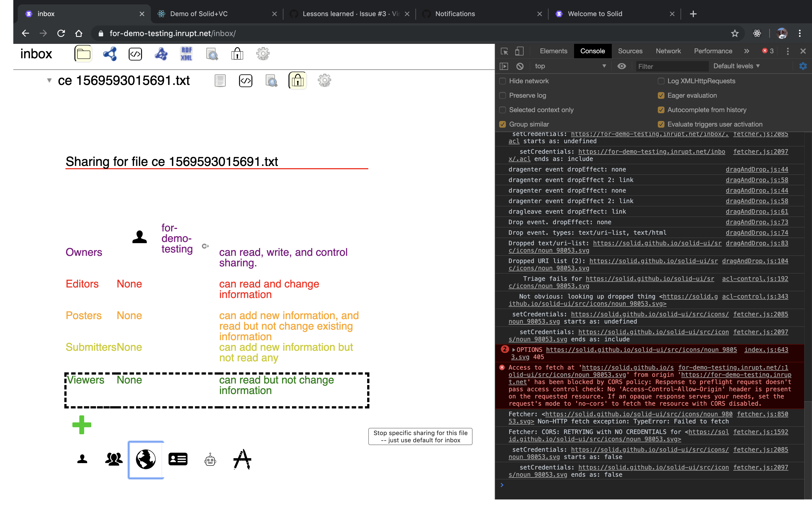Click the clear console icon

tap(520, 66)
